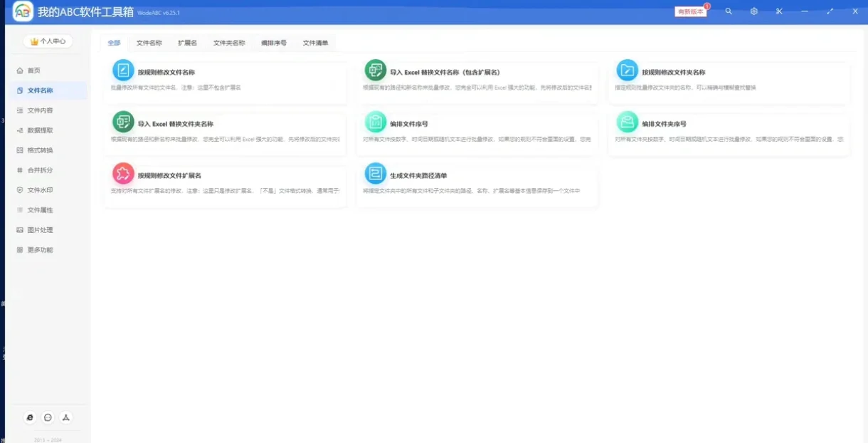Open search with the magnifier icon
Image resolution: width=868 pixels, height=443 pixels.
coord(729,11)
